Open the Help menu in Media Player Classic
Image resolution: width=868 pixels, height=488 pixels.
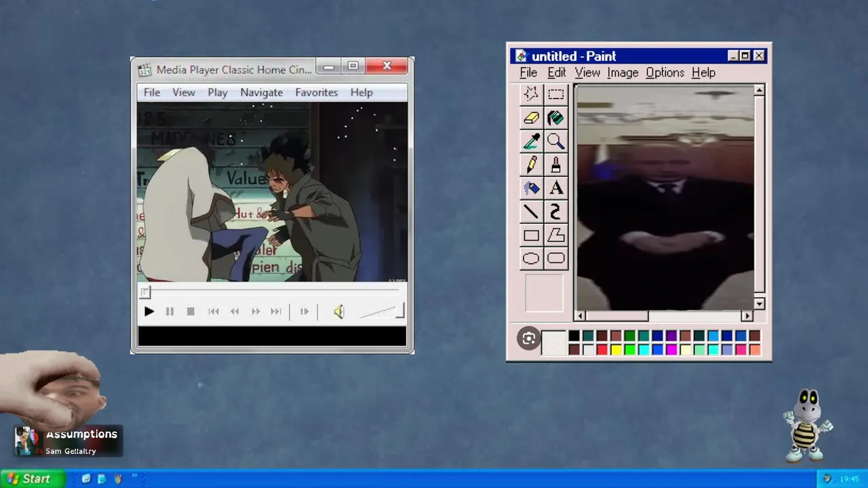click(361, 92)
